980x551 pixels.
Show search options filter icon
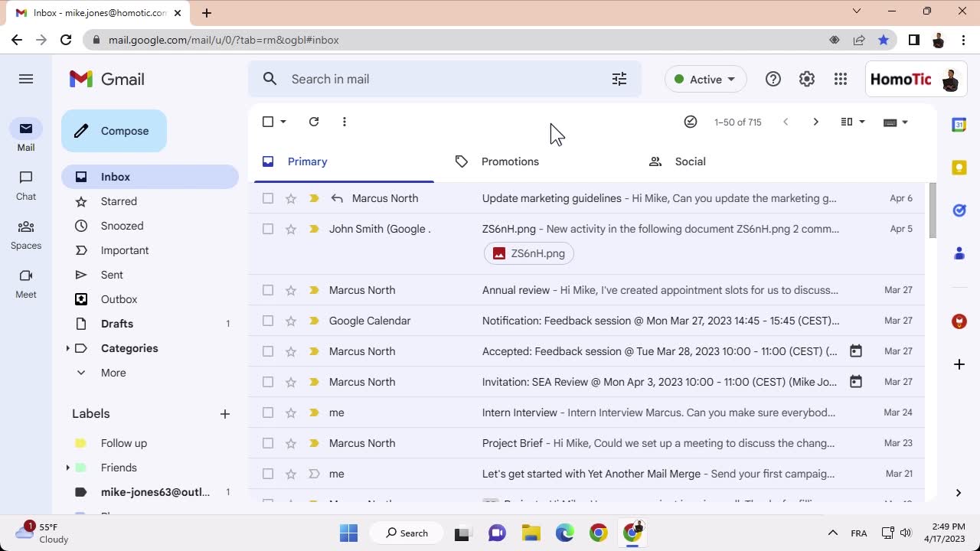point(619,79)
